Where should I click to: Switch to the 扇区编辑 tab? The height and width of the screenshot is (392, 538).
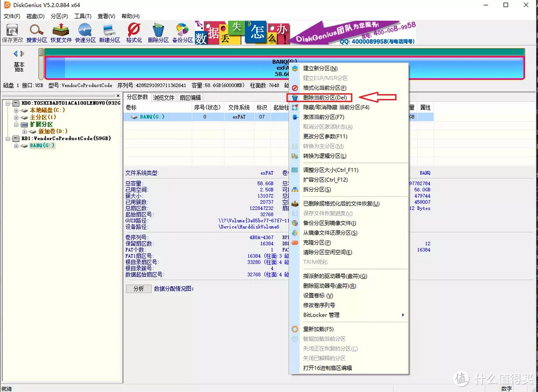pos(190,98)
